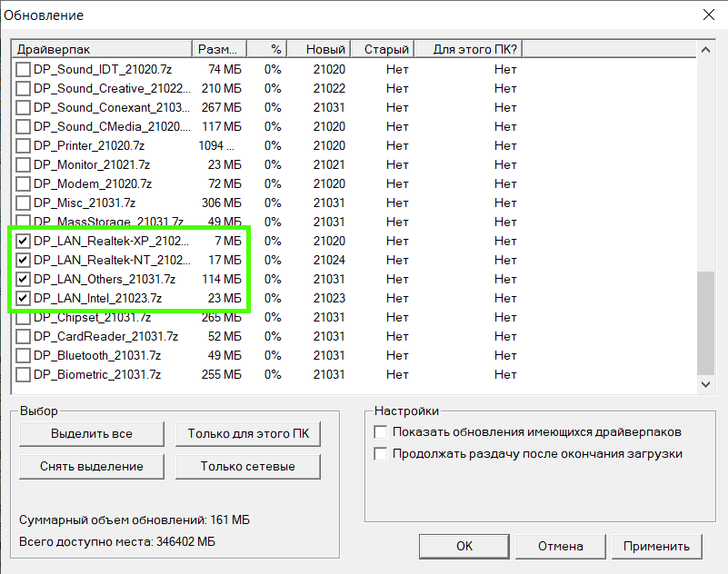Apply changes with Применить button
The height and width of the screenshot is (574, 728).
point(656,547)
